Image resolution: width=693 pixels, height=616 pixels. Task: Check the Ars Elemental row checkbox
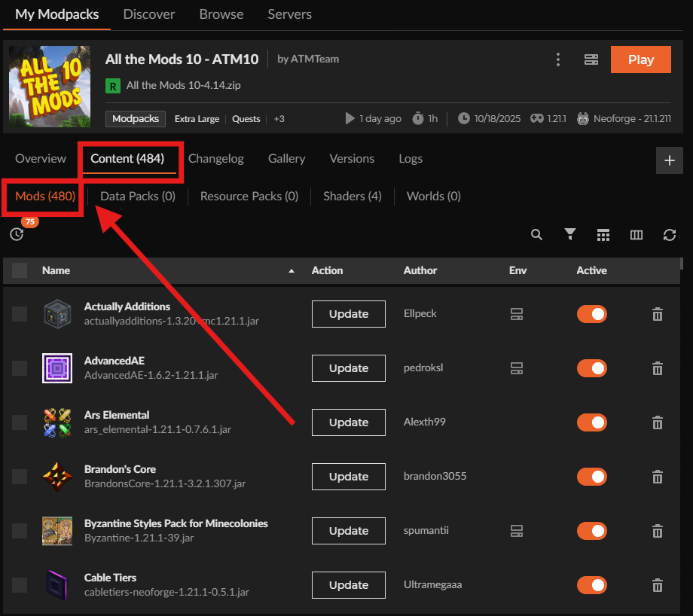pyautogui.click(x=20, y=422)
